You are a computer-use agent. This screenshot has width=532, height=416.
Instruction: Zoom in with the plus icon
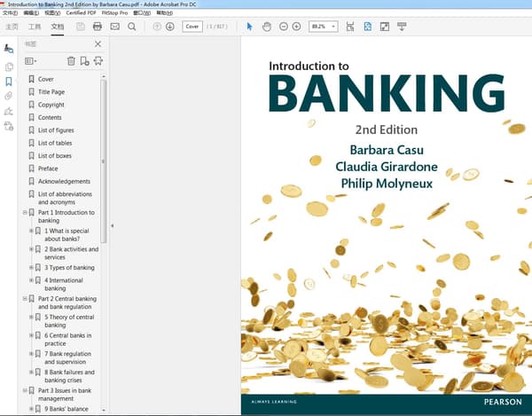296,27
